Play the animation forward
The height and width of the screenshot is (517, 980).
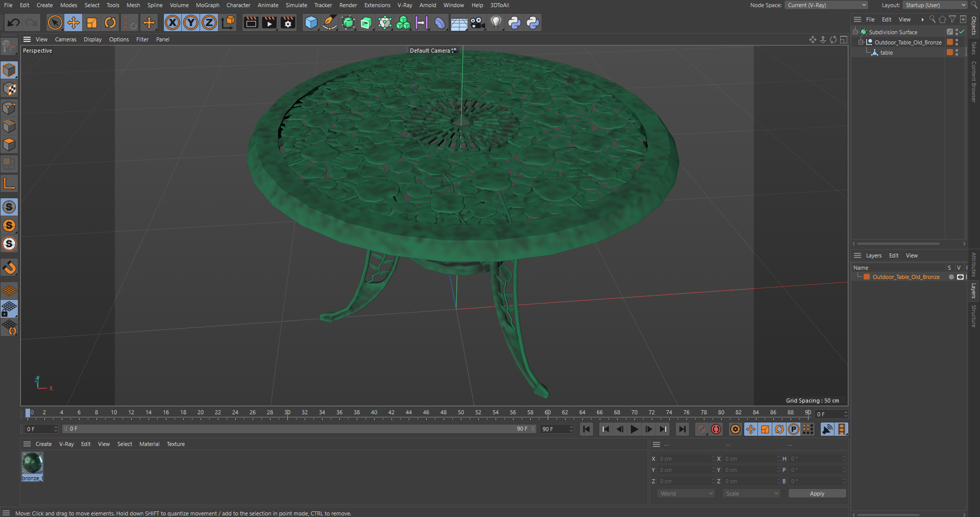click(x=634, y=429)
